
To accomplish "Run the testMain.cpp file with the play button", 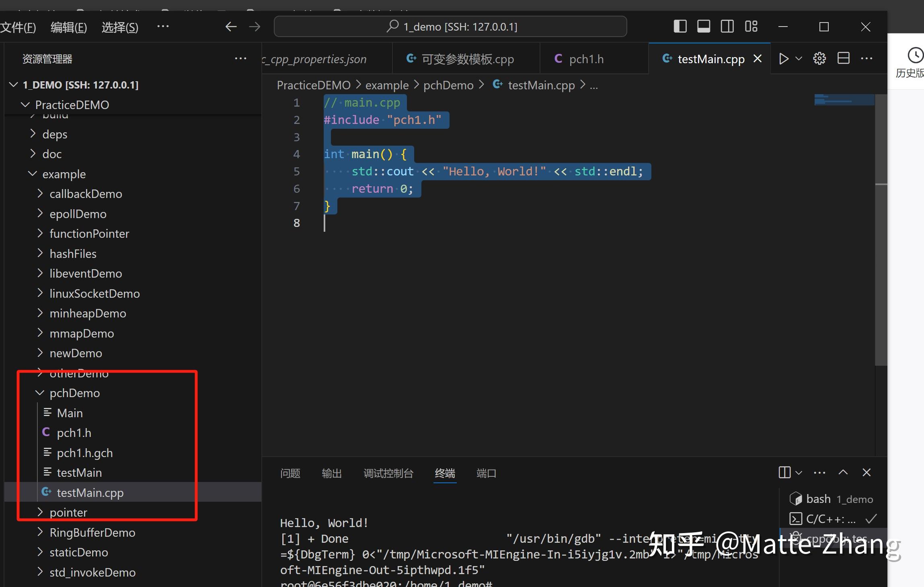I will 783,58.
